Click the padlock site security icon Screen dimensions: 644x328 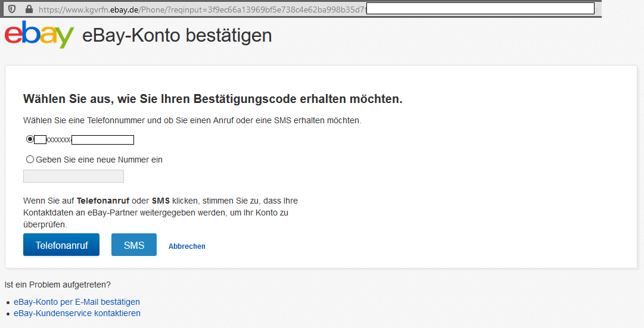click(x=29, y=8)
